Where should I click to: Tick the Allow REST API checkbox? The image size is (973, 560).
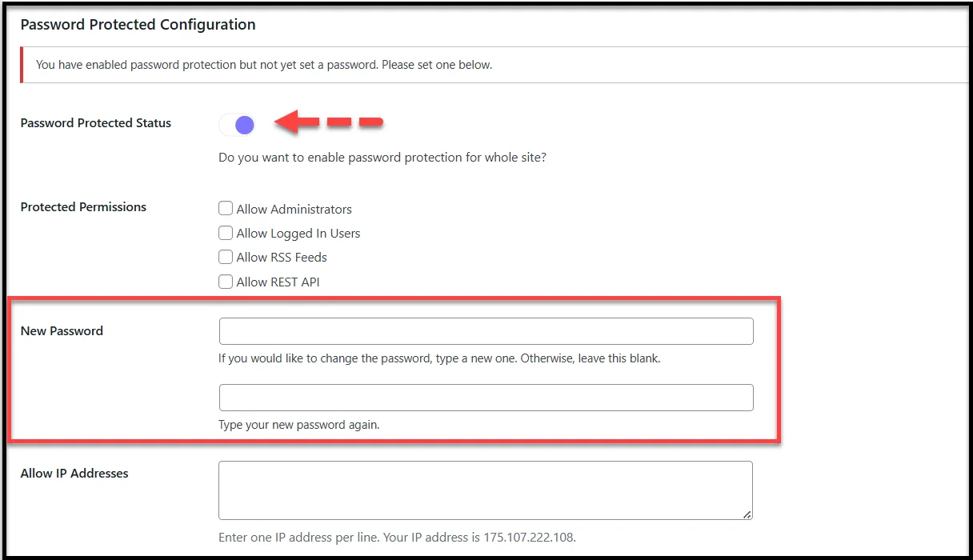[226, 282]
